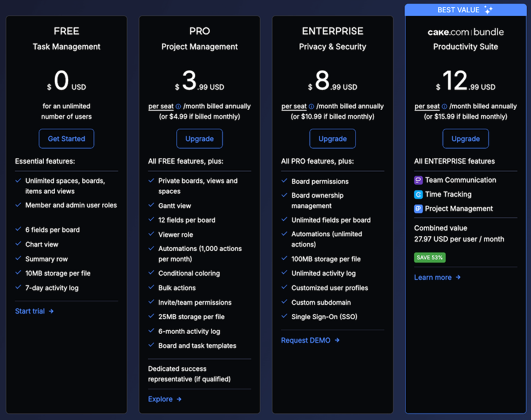Click the per seat info icon on bundle card
This screenshot has width=531, height=420.
444,106
